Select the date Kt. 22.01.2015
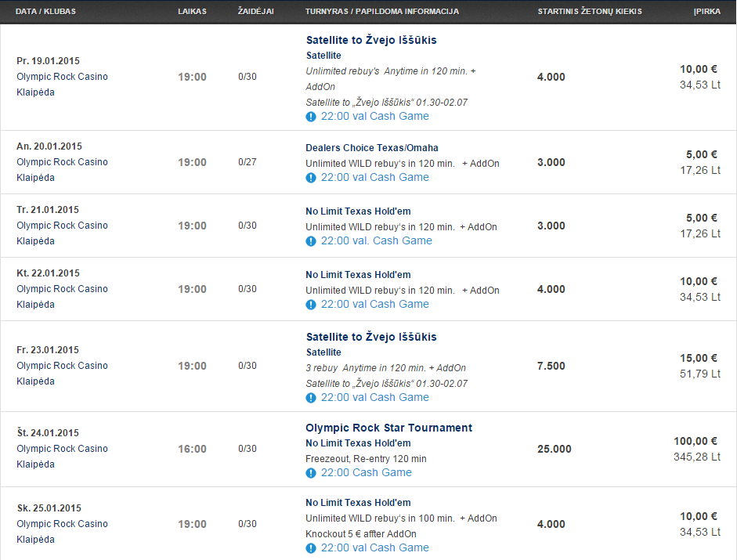 48,273
